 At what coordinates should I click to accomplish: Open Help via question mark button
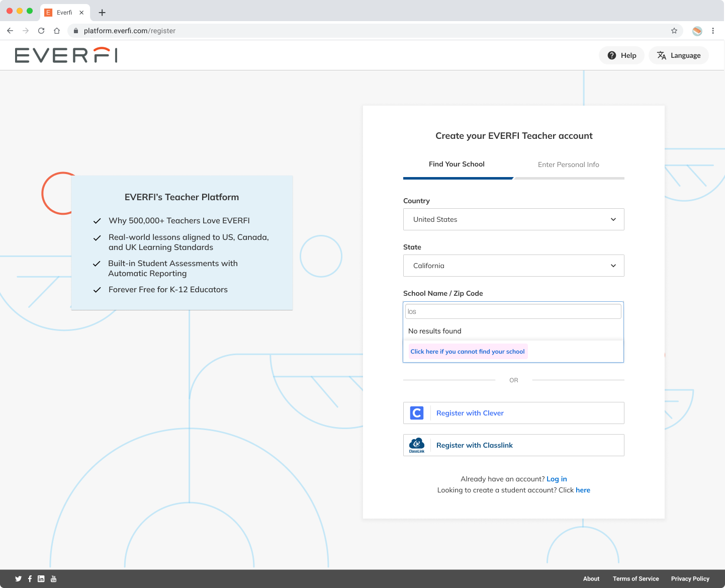point(621,55)
